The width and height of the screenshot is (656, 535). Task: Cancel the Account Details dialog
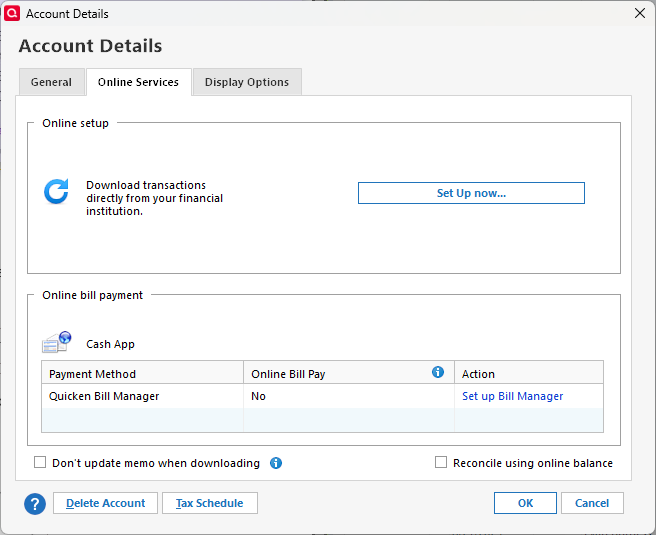592,503
